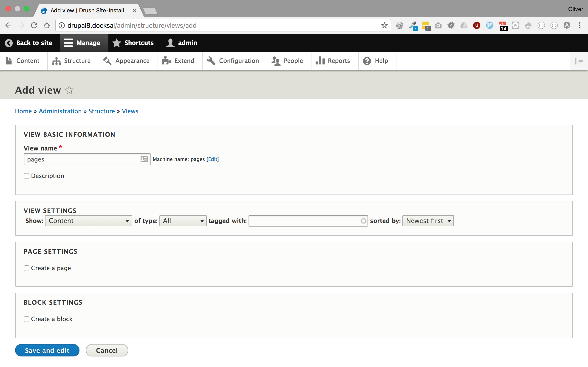Click the machine name Edit link
This screenshot has height=367, width=588.
point(213,159)
